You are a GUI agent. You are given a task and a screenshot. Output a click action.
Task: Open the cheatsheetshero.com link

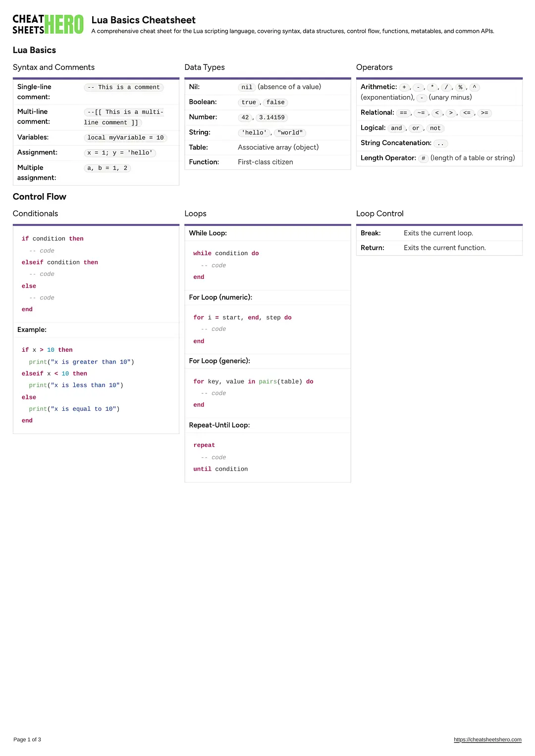click(487, 740)
